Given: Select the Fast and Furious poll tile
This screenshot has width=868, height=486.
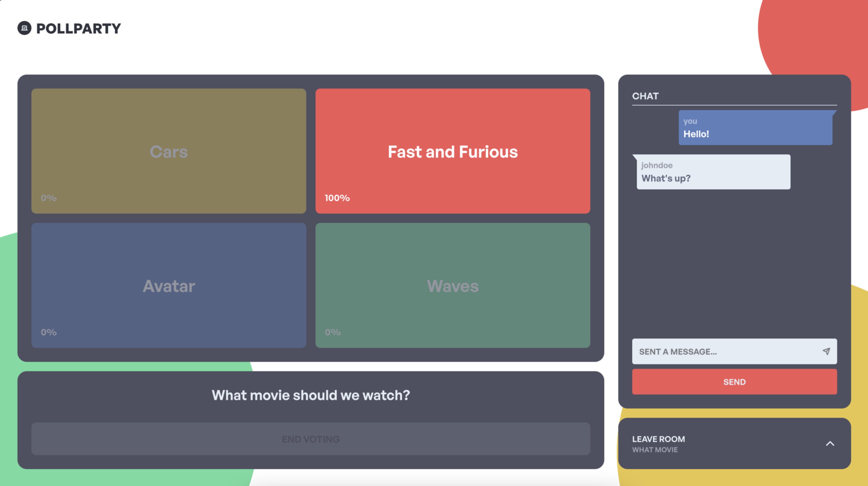Looking at the screenshot, I should [x=453, y=151].
